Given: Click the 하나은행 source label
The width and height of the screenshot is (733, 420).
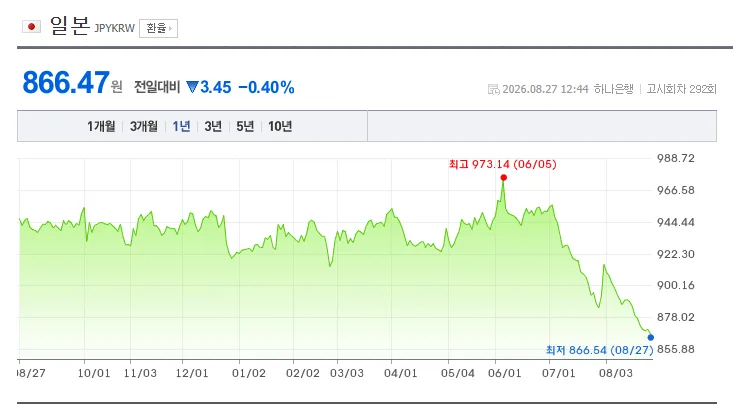Looking at the screenshot, I should pos(613,89).
